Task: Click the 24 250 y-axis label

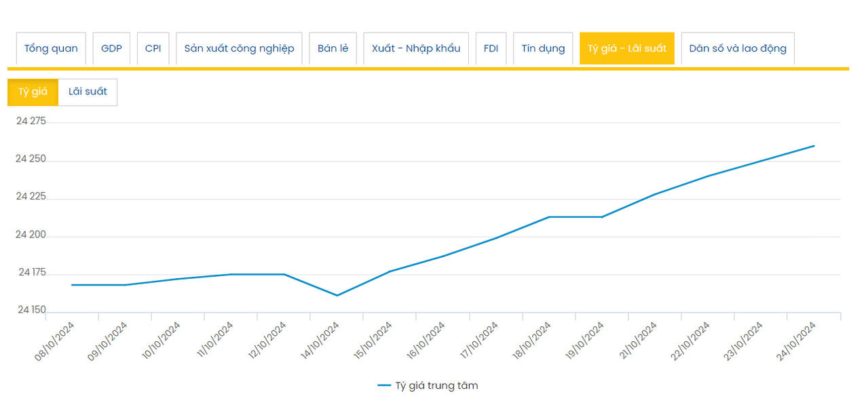Action: click(31, 159)
